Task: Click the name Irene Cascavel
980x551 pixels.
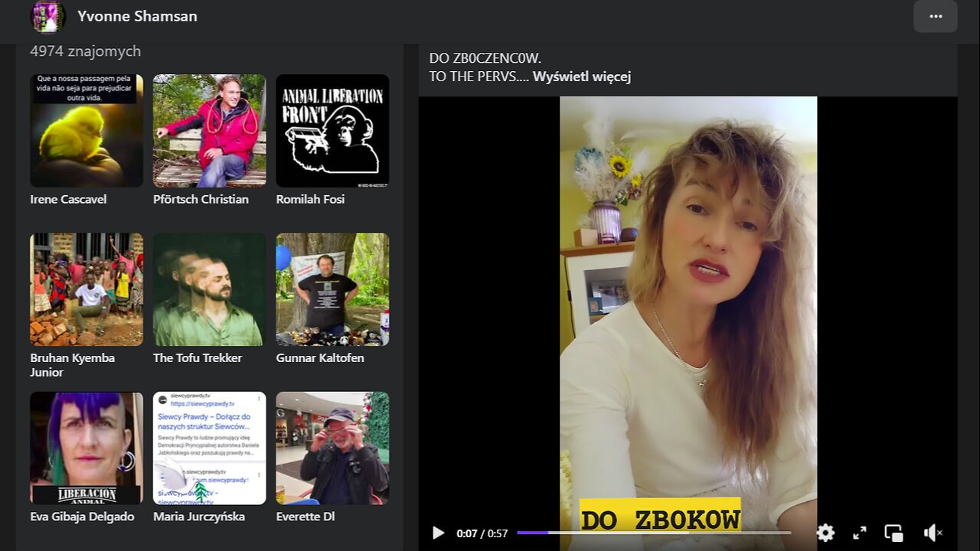Action: [x=68, y=199]
